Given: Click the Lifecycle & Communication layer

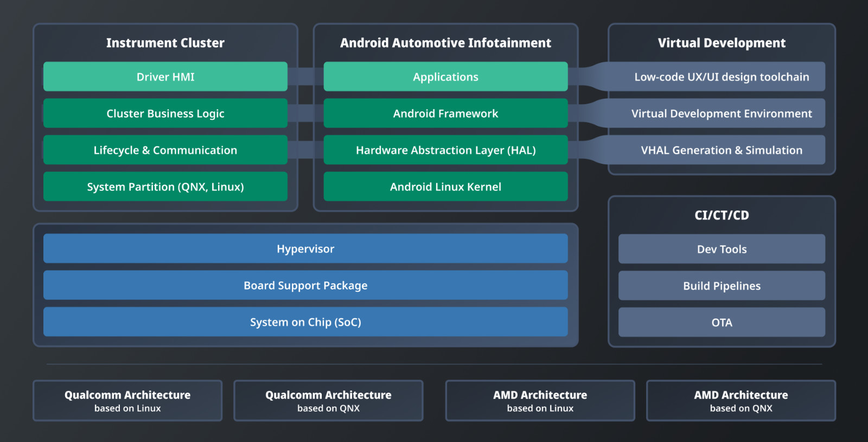Looking at the screenshot, I should pos(165,150).
